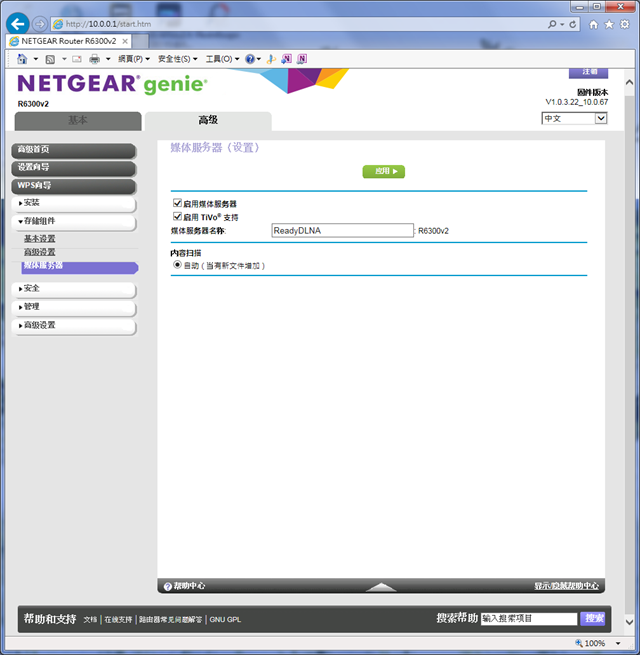640x655 pixels.
Task: Click the router FAQ link in footer
Action: coord(170,619)
